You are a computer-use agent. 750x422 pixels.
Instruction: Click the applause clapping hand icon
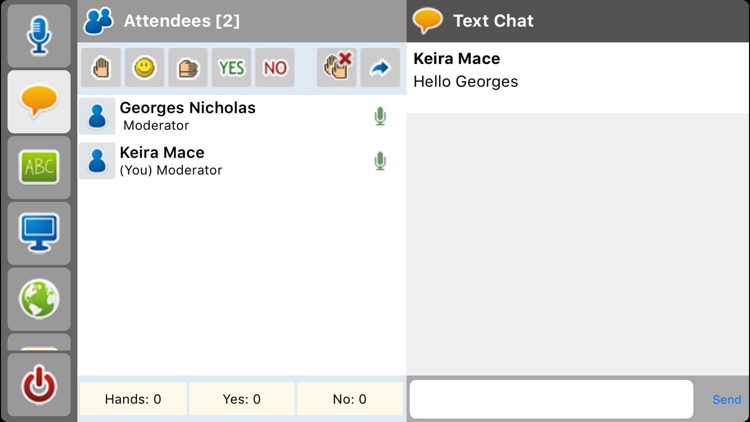[x=188, y=68]
